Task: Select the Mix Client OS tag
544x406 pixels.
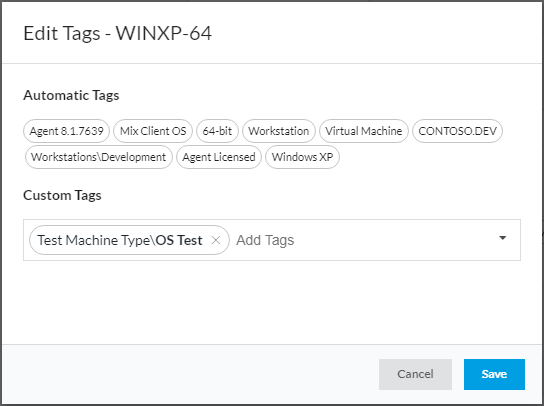Action: click(153, 131)
